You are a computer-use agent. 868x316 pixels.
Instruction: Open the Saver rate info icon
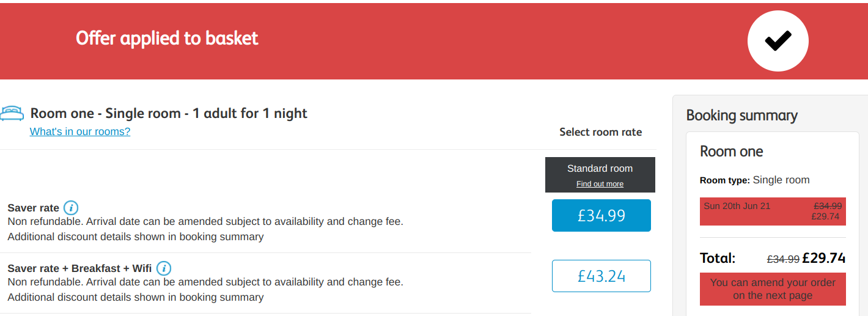pyautogui.click(x=71, y=208)
